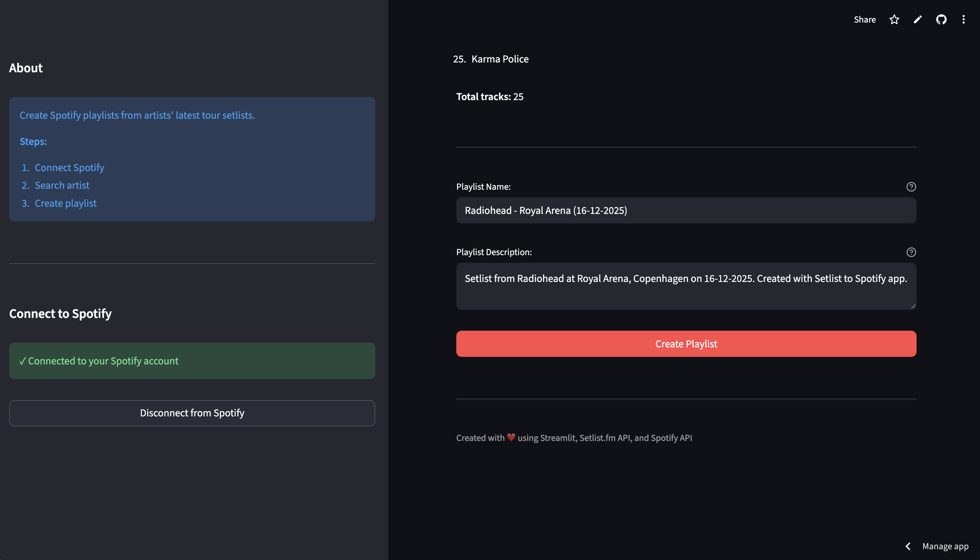Click the Connected to Spotify status banner
The height and width of the screenshot is (560, 980).
[x=192, y=361]
